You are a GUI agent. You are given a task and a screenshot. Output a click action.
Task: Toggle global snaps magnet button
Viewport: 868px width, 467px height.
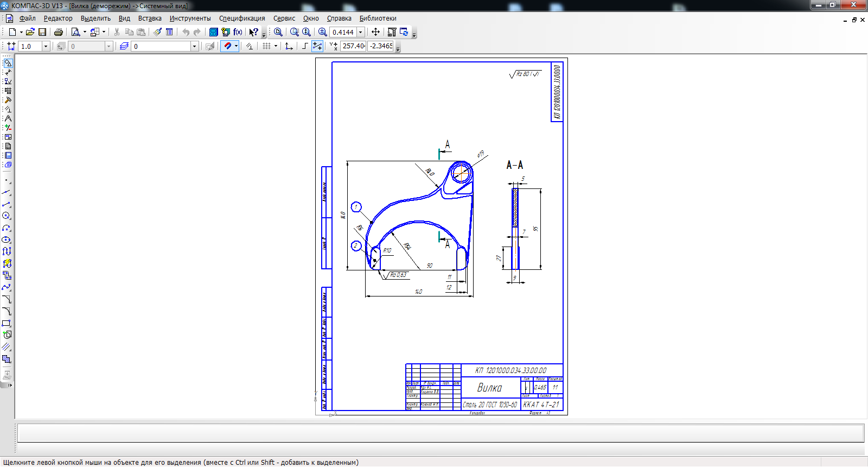point(227,46)
